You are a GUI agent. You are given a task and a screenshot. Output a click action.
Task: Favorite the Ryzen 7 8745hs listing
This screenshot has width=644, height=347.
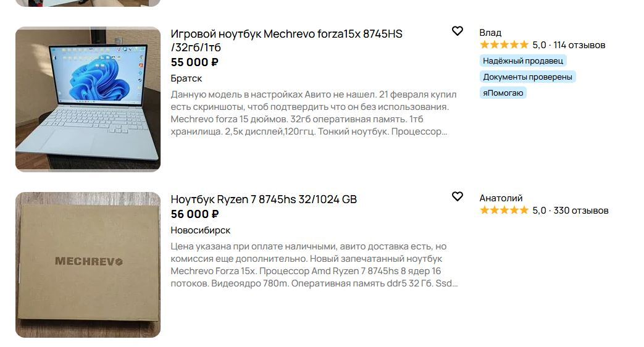tap(457, 196)
